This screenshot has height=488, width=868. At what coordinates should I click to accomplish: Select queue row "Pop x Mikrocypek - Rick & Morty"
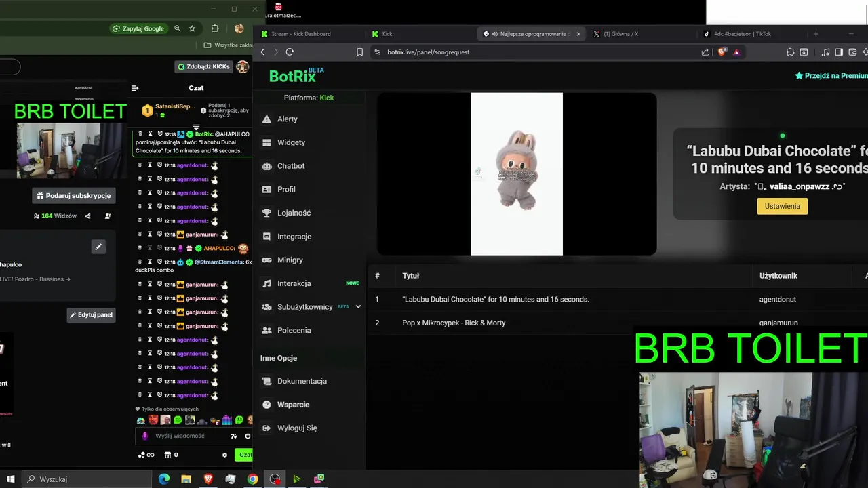[x=454, y=323]
